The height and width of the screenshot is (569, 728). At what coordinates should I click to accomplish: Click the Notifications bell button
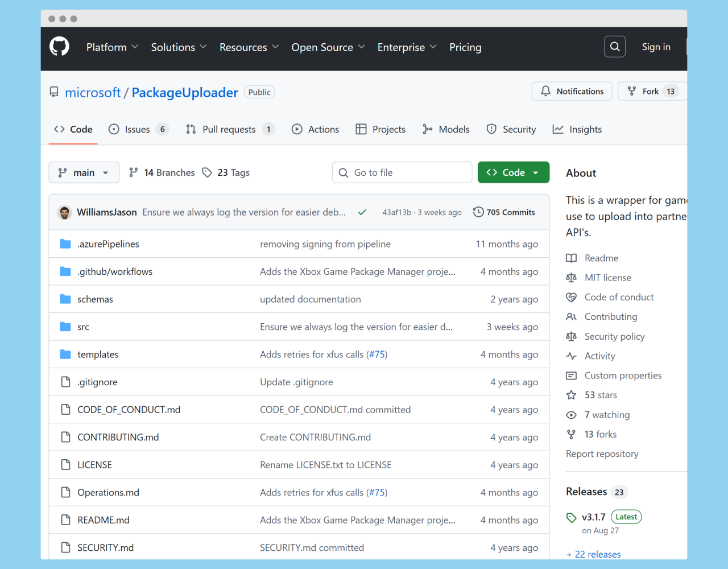tap(572, 91)
